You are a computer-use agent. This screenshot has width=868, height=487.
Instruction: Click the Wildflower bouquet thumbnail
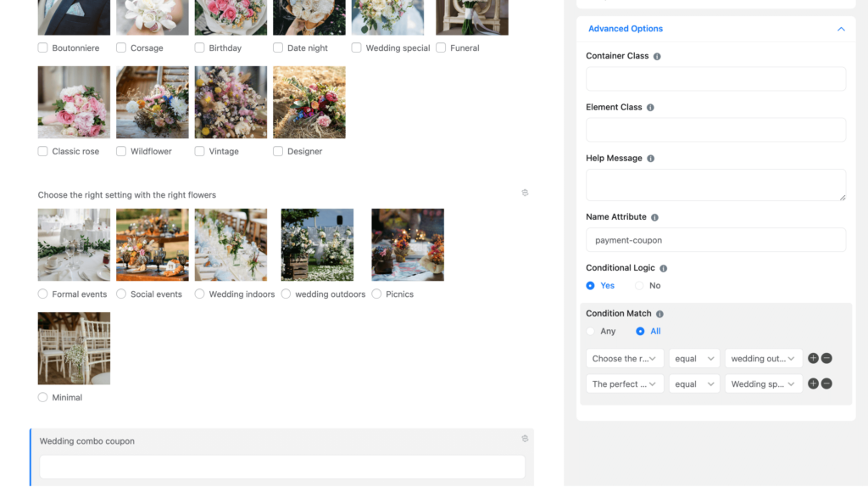[153, 103]
